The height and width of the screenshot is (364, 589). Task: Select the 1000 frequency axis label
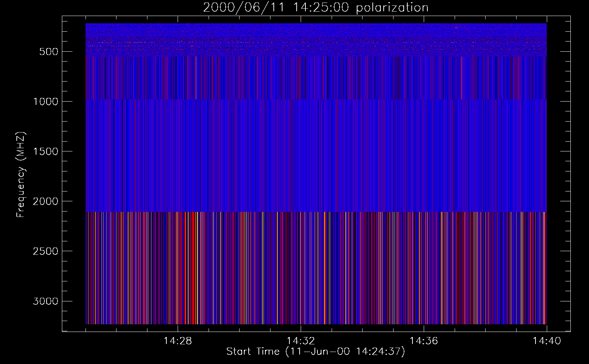tap(46, 102)
